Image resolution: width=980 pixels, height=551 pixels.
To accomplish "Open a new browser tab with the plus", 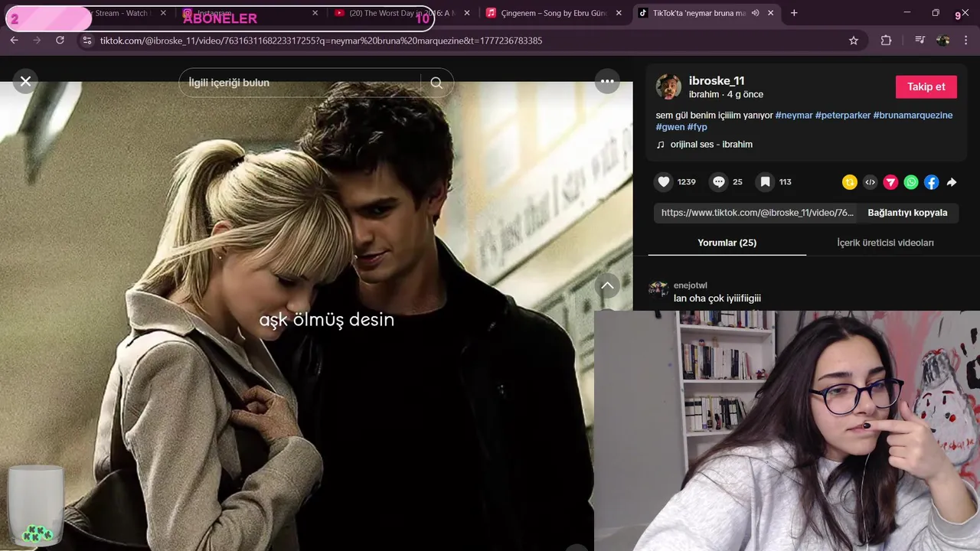I will [x=794, y=13].
